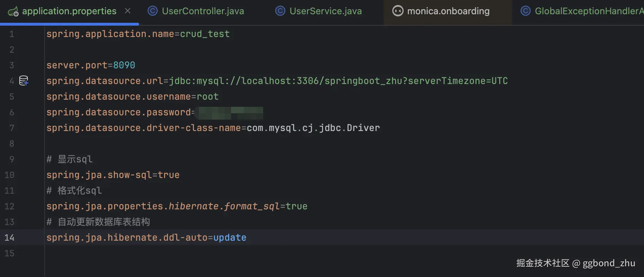Click the spring.datasource.password key

[x=118, y=112]
